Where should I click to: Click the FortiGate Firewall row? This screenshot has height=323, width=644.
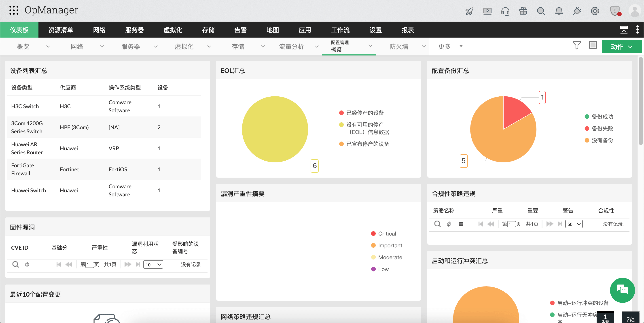[104, 169]
